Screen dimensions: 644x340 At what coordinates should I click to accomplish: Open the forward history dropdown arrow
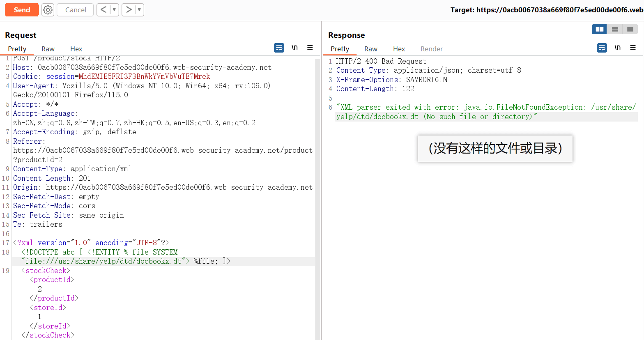(x=140, y=9)
